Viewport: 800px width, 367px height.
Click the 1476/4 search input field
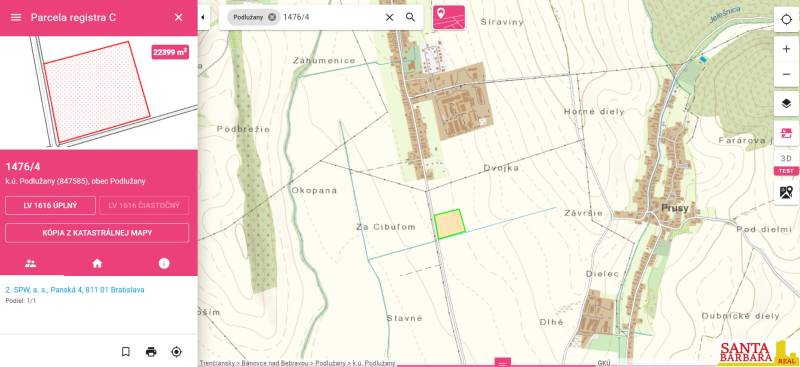click(332, 17)
